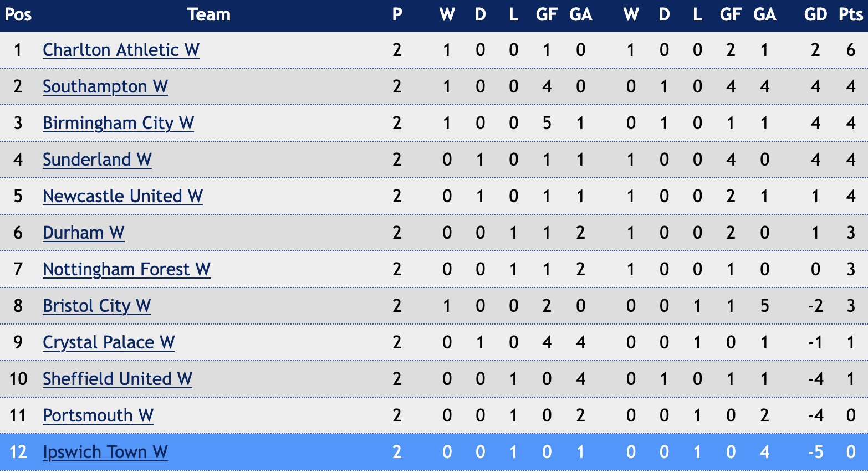
Task: Open the Crystal Palace W team link
Action: point(109,342)
